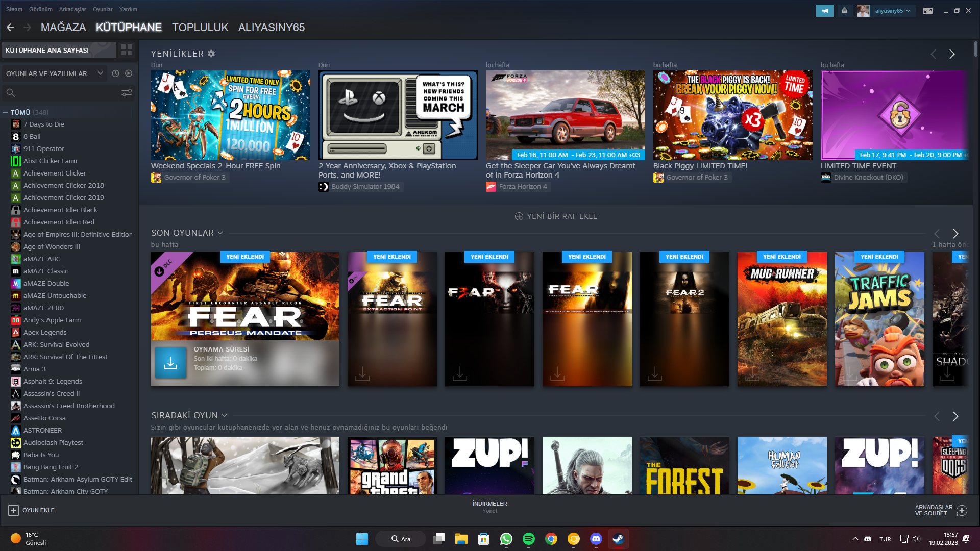Screen dimensions: 980x551
Task: Switch library to grid collections view
Action: (126, 50)
